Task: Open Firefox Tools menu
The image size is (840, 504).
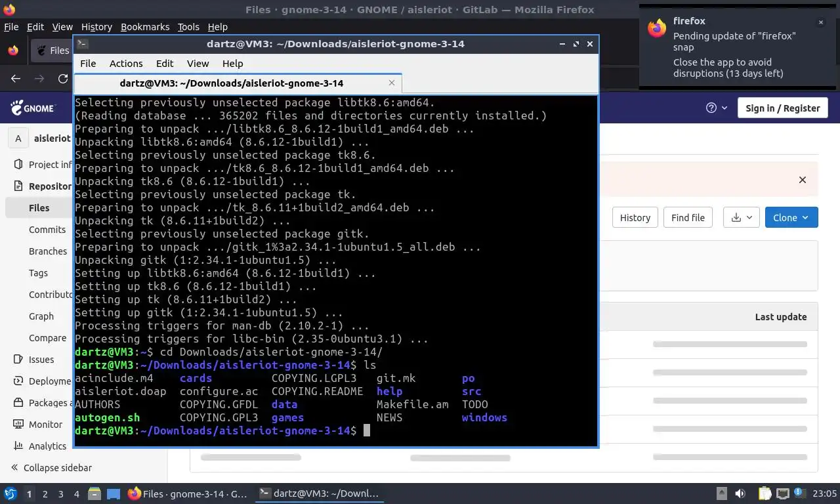Action: pos(188,27)
